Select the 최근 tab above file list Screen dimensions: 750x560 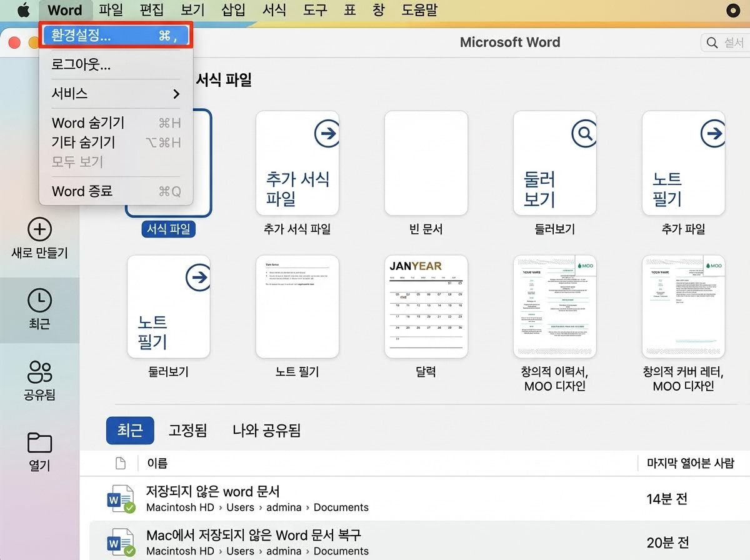pos(130,430)
